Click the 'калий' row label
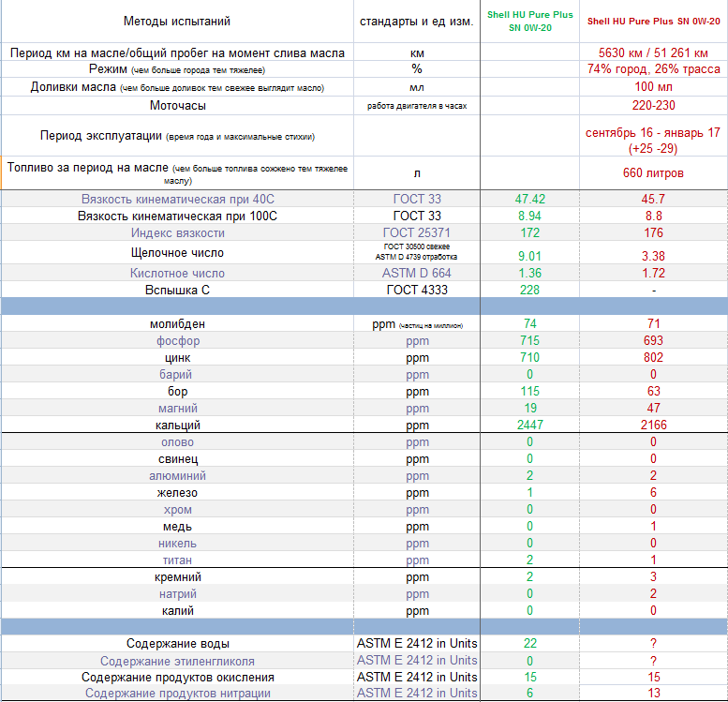The width and height of the screenshot is (728, 702). 178,611
